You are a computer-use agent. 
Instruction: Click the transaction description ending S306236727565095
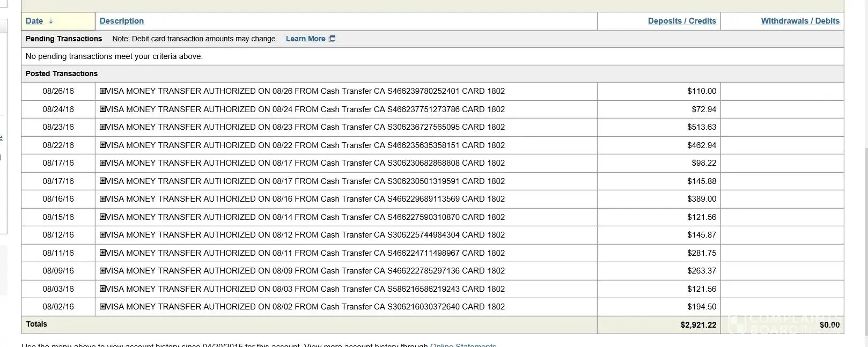[x=305, y=127]
